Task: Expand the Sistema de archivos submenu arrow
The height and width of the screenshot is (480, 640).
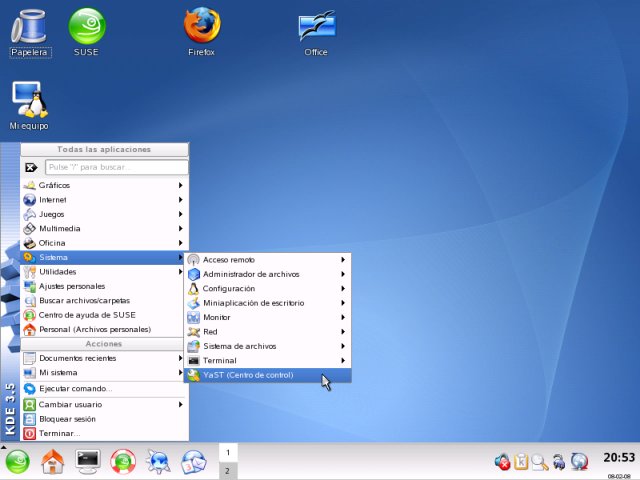Action: 343,346
